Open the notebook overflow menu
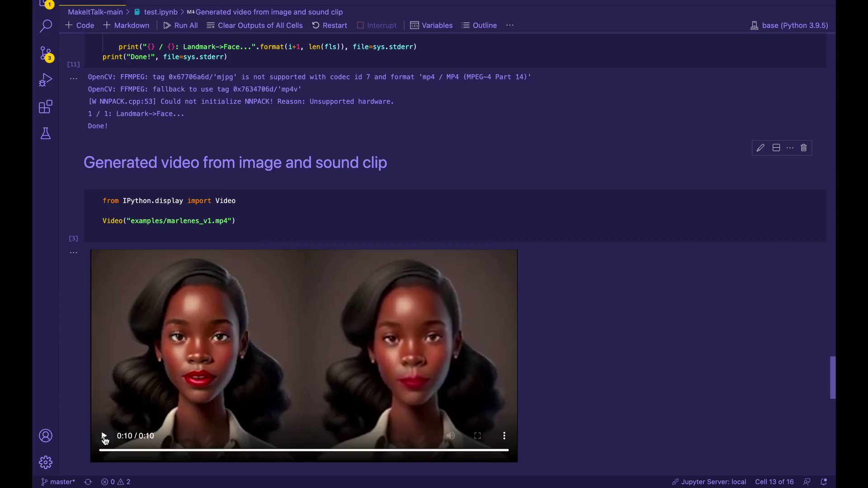The image size is (868, 488). (x=510, y=25)
